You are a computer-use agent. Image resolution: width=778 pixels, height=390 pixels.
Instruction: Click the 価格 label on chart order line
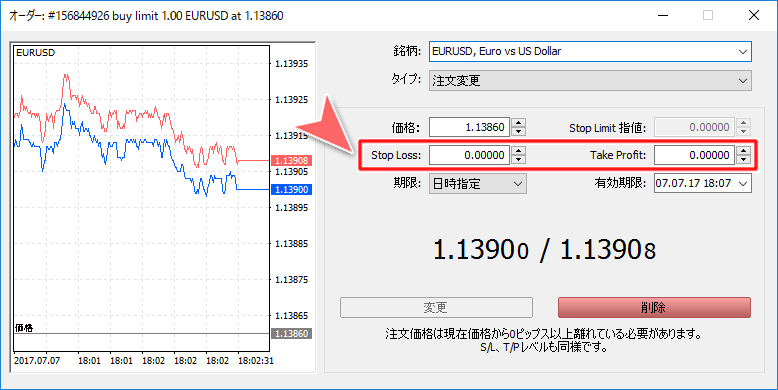pyautogui.click(x=24, y=328)
